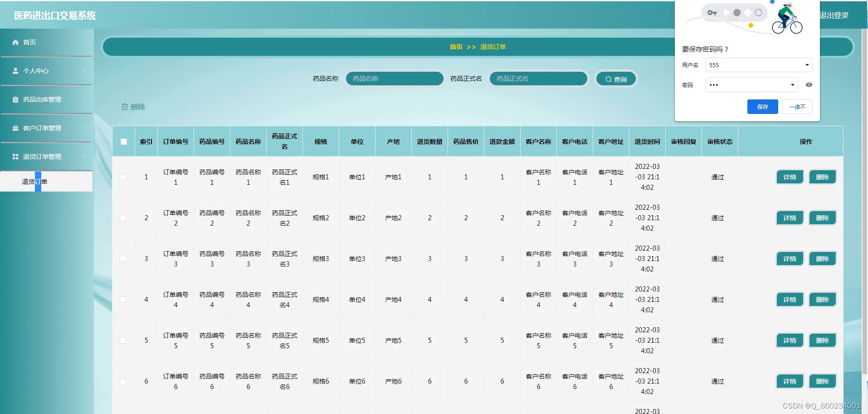The height and width of the screenshot is (414, 868).
Task: Check the checkbox for row 2
Action: 123,218
